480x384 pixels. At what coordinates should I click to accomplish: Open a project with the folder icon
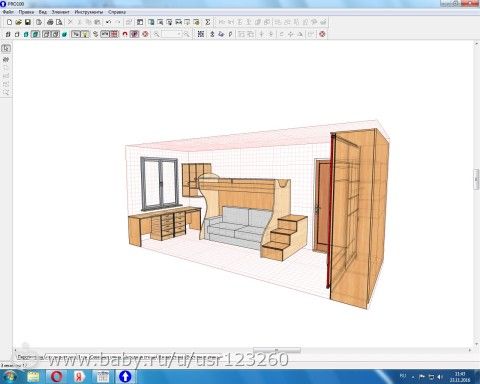18,22
